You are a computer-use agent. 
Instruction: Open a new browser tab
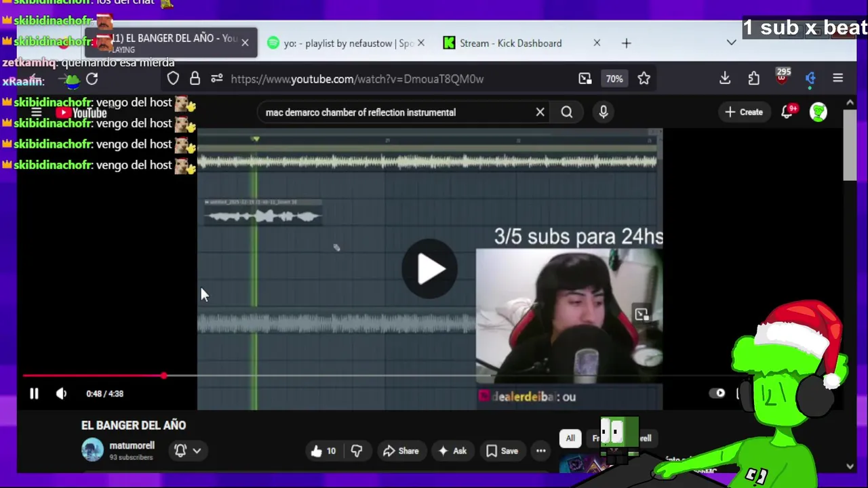(x=627, y=43)
